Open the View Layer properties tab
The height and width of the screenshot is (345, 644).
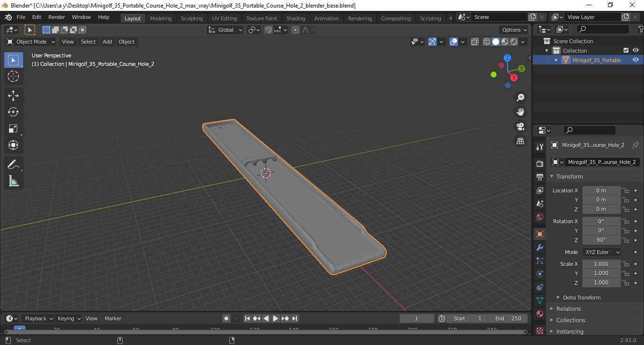point(539,191)
